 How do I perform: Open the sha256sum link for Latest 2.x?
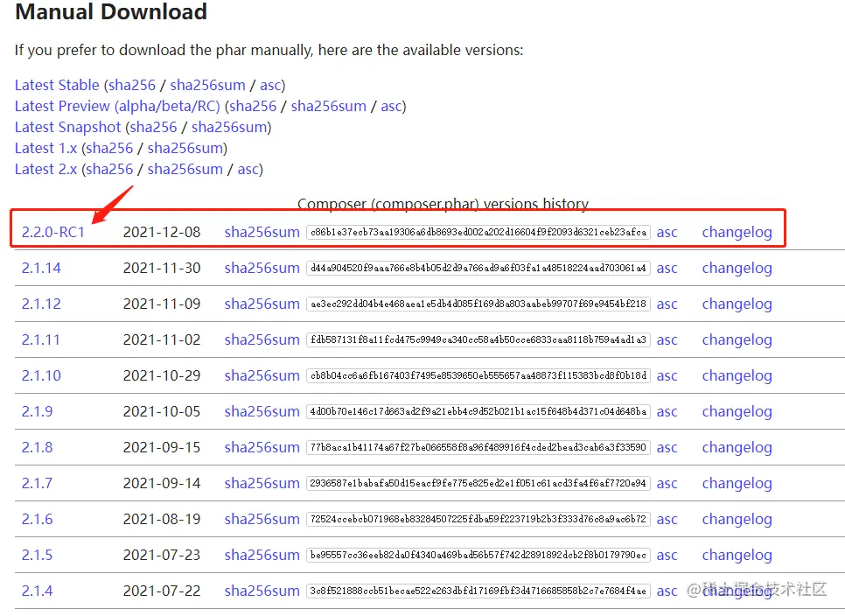[x=185, y=169]
